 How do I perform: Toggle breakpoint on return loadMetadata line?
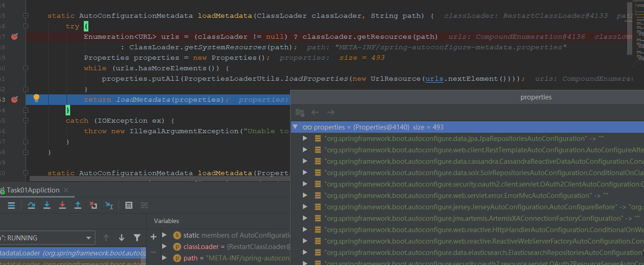[15, 99]
